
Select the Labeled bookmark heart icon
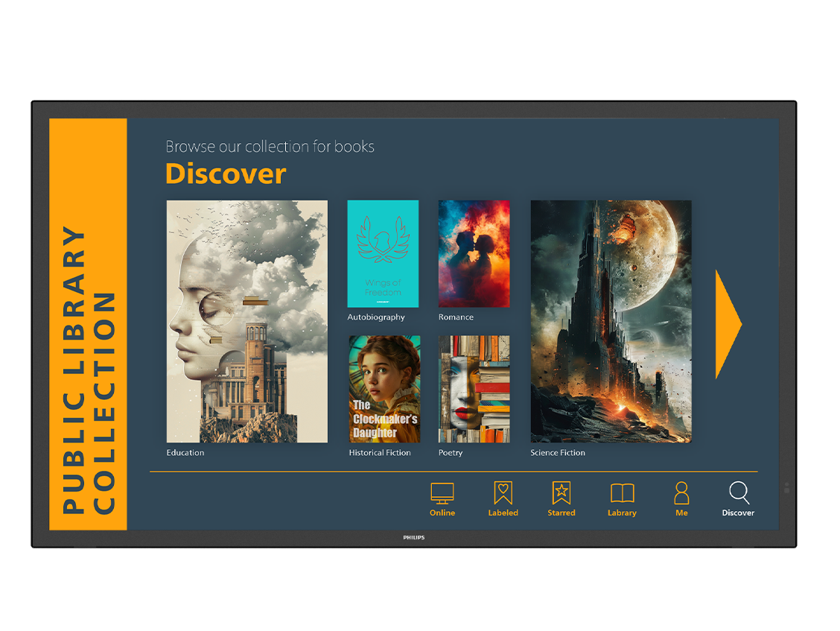(x=503, y=493)
